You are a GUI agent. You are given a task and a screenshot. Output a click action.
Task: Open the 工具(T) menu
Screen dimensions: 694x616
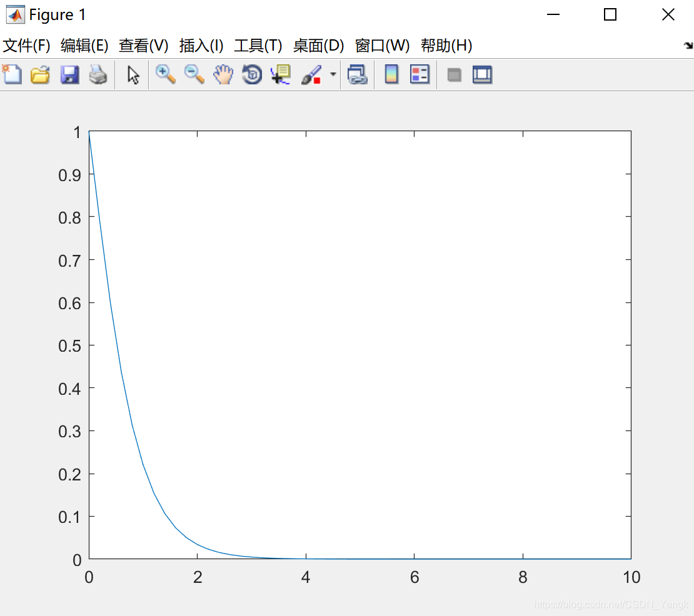tap(258, 46)
